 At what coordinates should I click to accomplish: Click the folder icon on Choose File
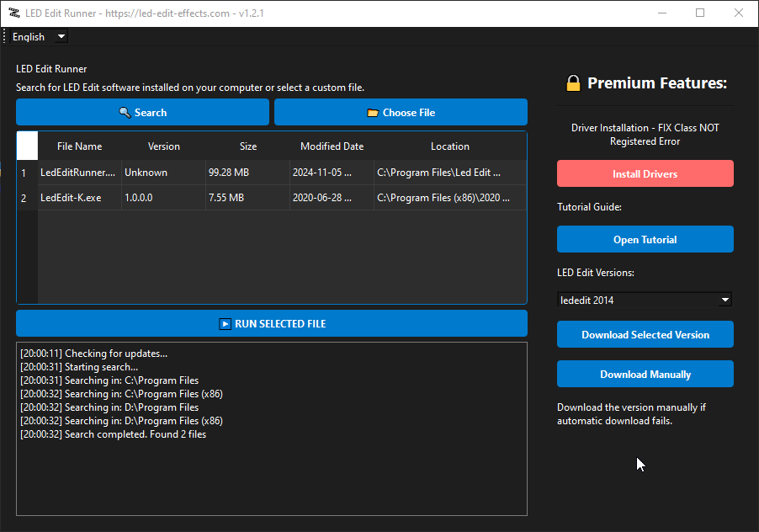373,113
